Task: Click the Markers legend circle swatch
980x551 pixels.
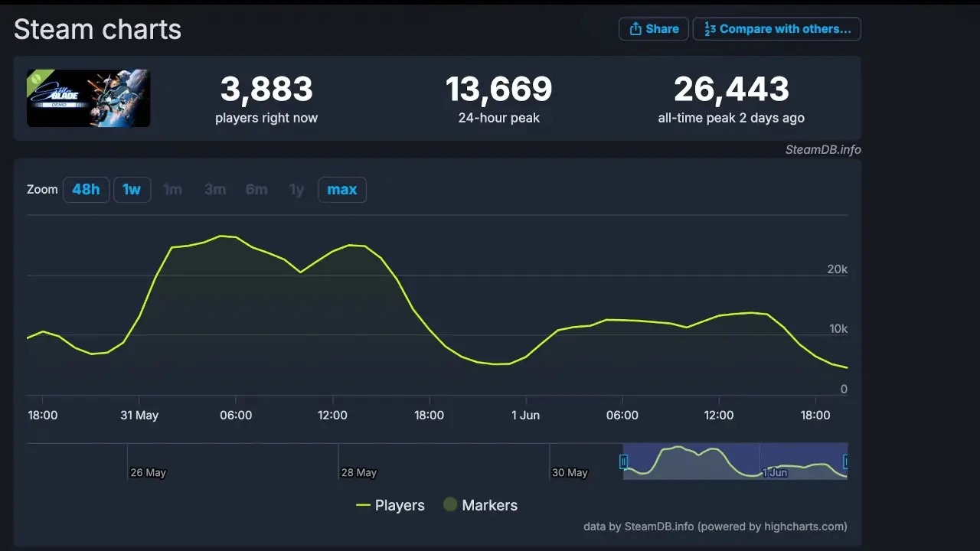Action: (x=450, y=505)
